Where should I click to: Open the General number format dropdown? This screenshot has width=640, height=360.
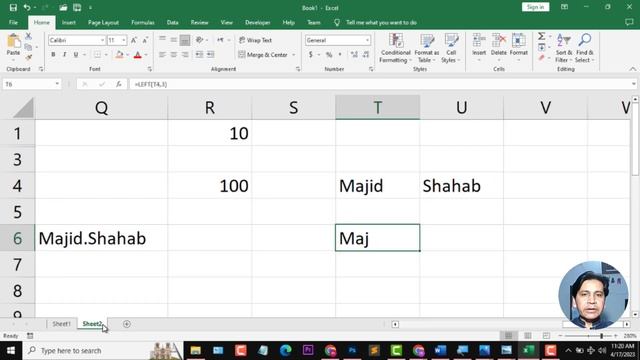(367, 40)
